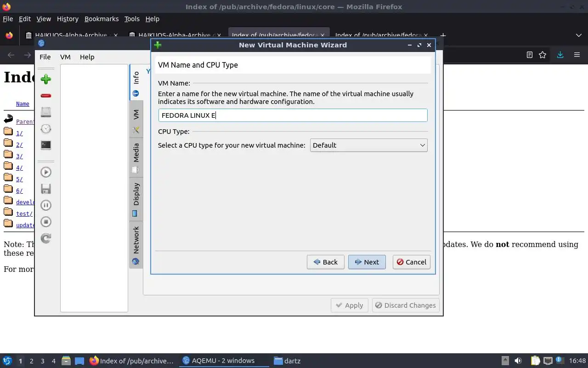Click Firefox back arrow button

[x=11, y=55]
